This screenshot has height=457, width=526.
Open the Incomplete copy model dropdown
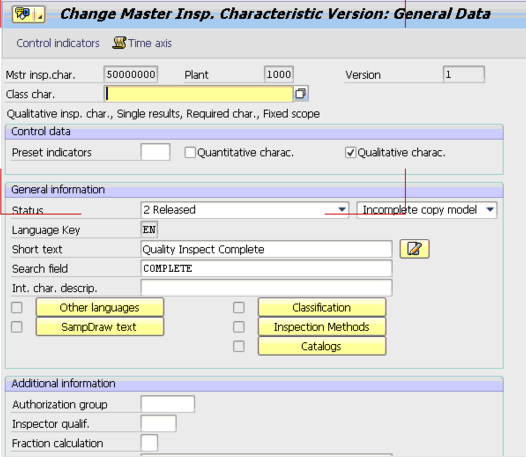(426, 210)
